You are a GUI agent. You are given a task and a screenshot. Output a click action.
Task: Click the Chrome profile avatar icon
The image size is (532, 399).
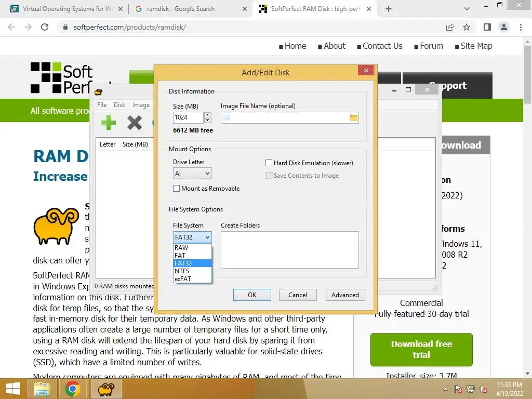[504, 27]
